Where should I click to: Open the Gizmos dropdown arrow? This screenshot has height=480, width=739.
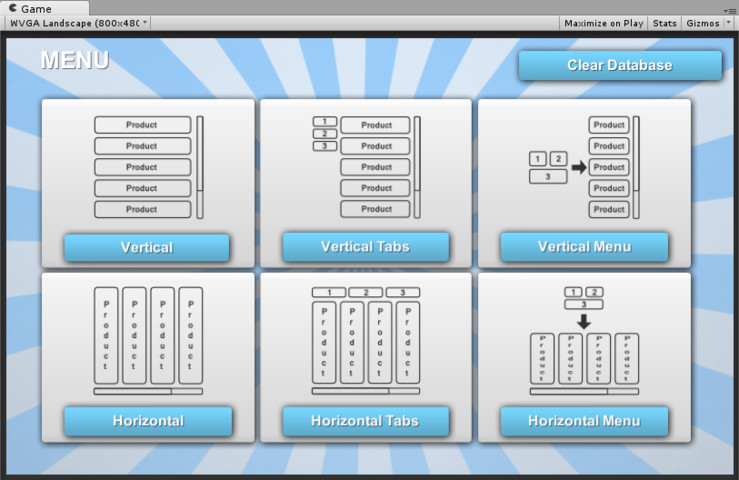(728, 23)
